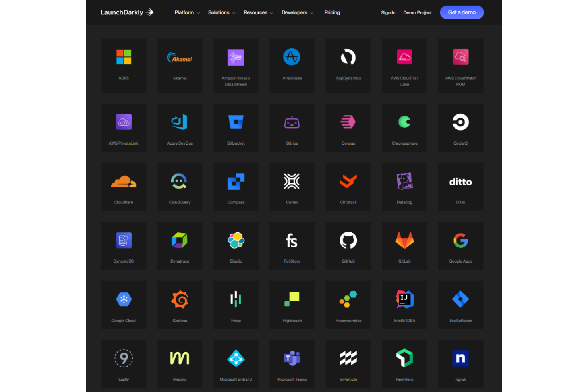
Task: Click the CloudQuery label text
Action: tap(180, 202)
